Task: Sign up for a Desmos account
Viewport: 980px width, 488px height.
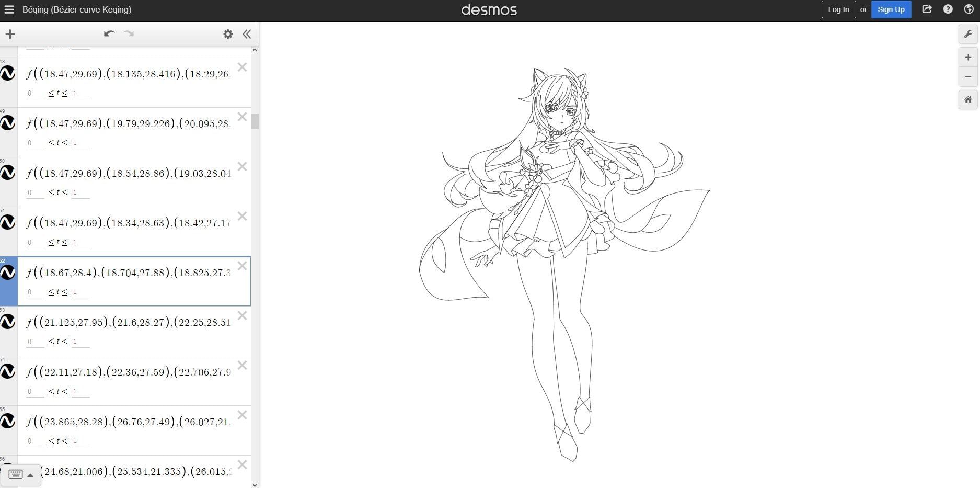Action: [x=891, y=9]
